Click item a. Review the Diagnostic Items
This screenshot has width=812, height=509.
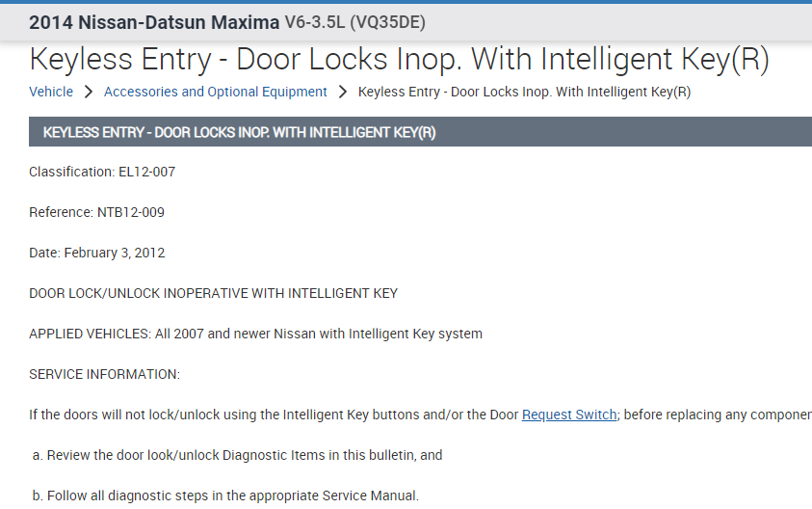(x=237, y=455)
